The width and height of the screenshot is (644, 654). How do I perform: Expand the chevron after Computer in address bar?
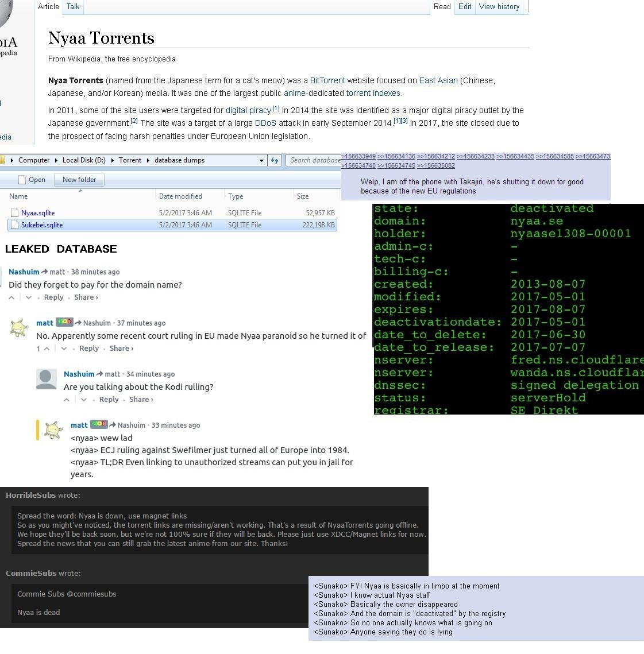click(56, 160)
